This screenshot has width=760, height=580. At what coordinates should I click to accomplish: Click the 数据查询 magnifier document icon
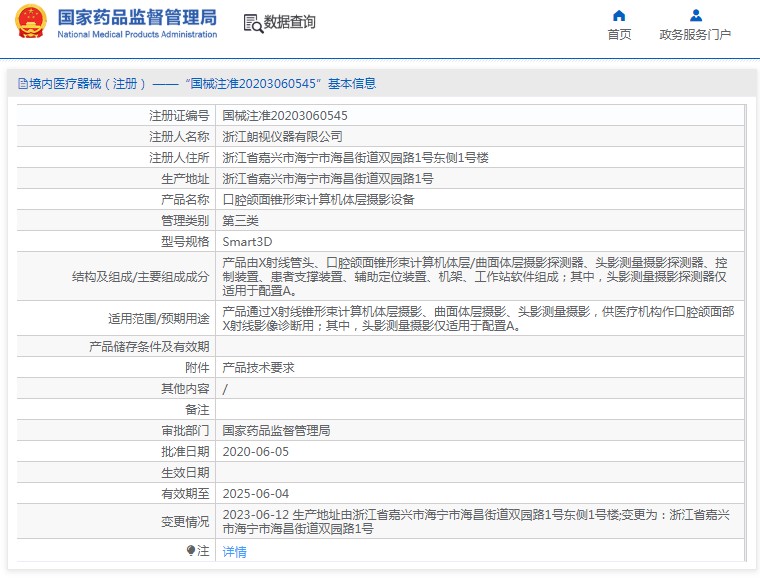pos(253,22)
